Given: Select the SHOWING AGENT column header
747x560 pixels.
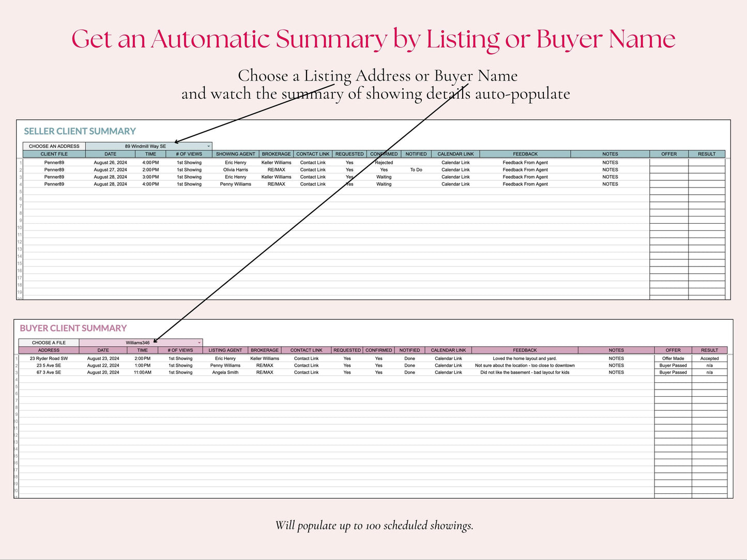Looking at the screenshot, I should (236, 154).
